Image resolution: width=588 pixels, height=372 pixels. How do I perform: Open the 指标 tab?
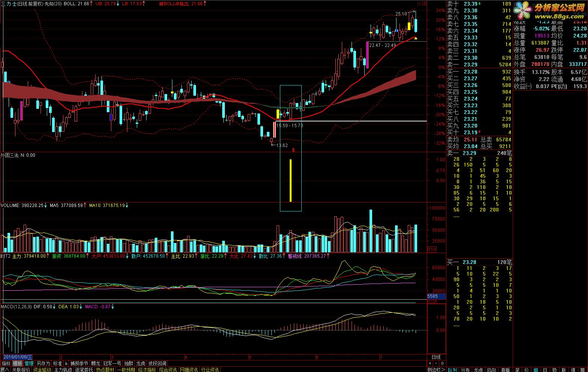[x=6, y=363]
